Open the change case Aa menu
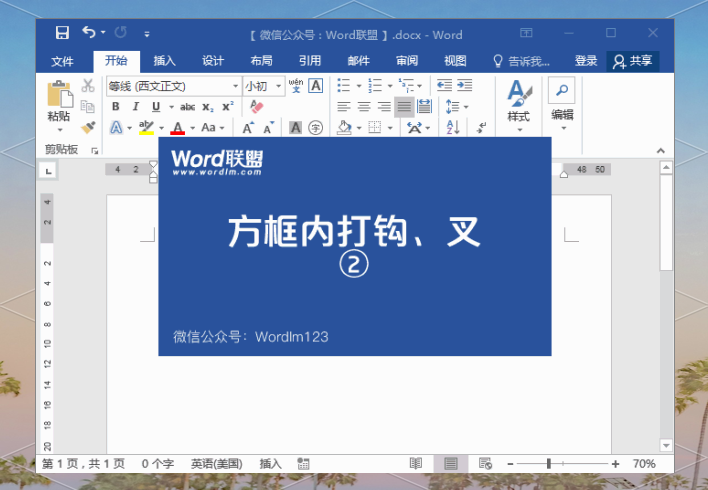The height and width of the screenshot is (490, 708). tap(213, 128)
